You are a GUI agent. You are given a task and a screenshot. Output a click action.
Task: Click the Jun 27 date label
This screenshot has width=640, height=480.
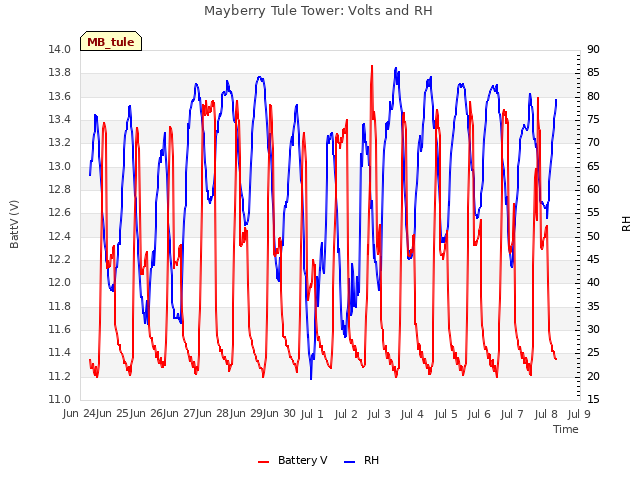point(180,414)
